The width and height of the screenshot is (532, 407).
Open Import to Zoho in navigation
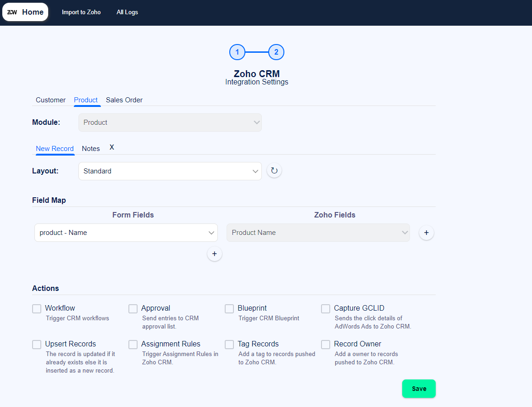[x=81, y=12]
